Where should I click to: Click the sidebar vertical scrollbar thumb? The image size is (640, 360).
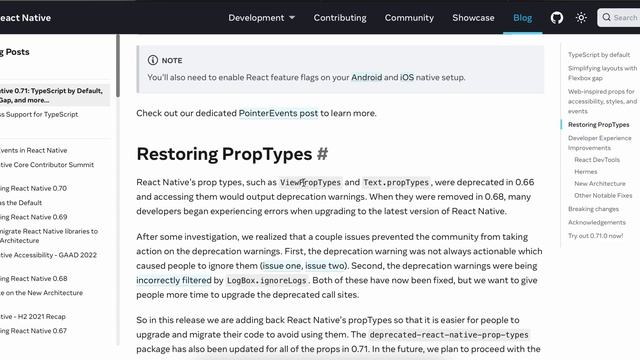point(118,65)
